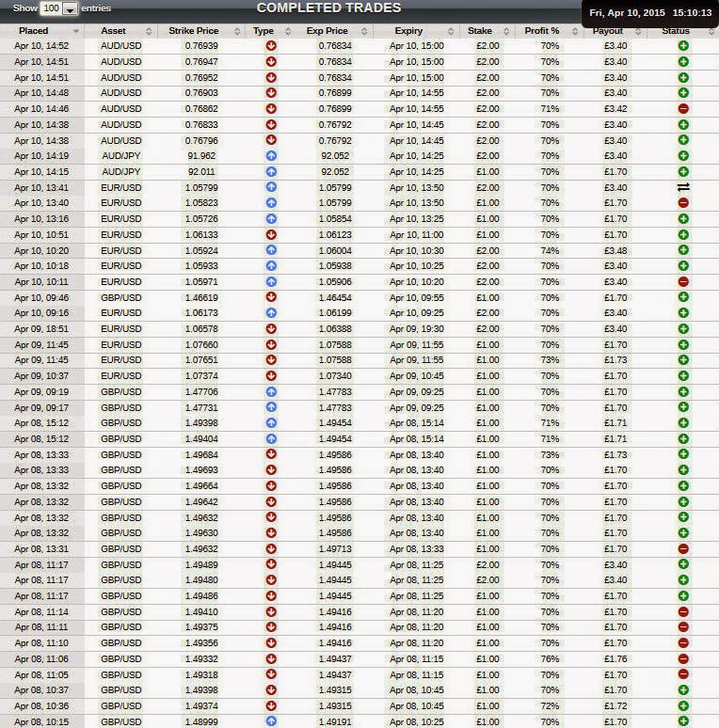
Task: Click the GBP/USD asset for strike 1.46619
Action: [121, 297]
